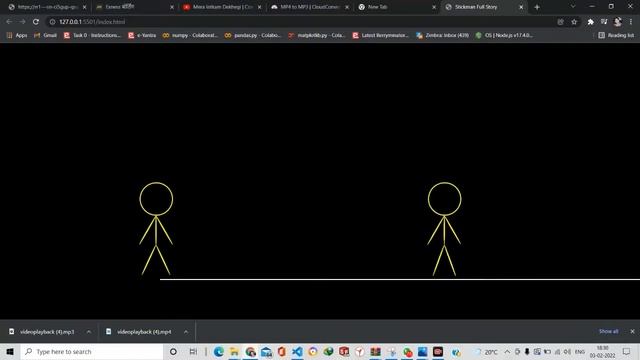Open the e-Yantra bookmark

point(142,36)
